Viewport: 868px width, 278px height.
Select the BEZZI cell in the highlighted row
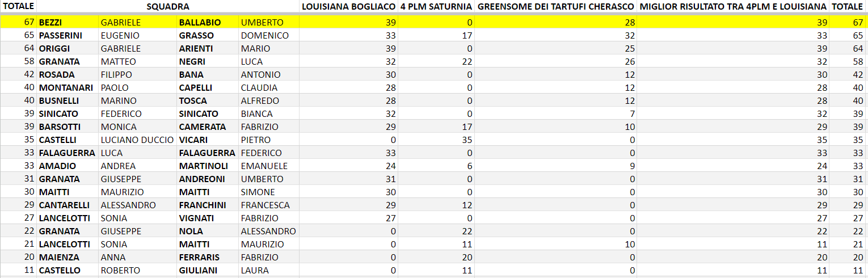(x=50, y=22)
